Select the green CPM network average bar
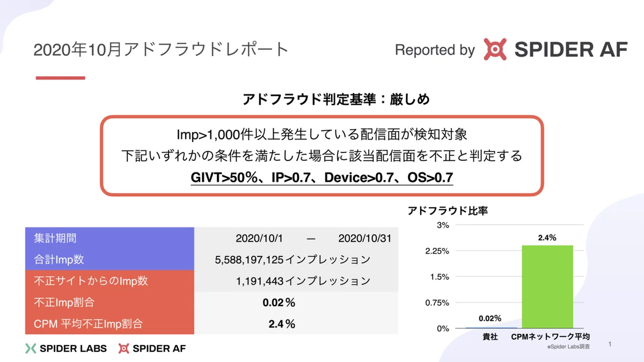 pos(547,286)
